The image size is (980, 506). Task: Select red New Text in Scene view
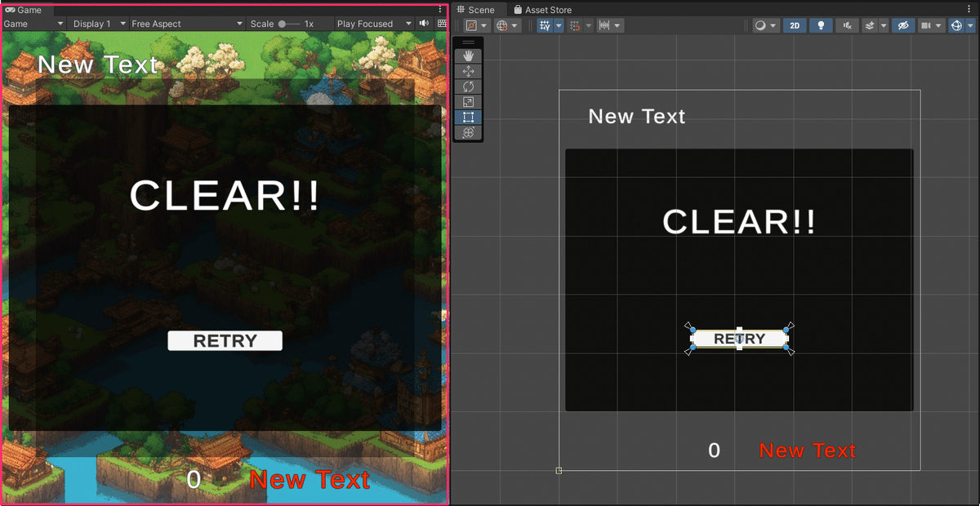808,451
